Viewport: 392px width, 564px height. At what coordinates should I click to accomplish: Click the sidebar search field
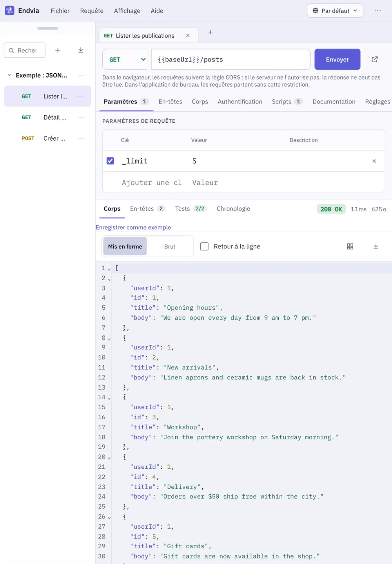tap(25, 50)
